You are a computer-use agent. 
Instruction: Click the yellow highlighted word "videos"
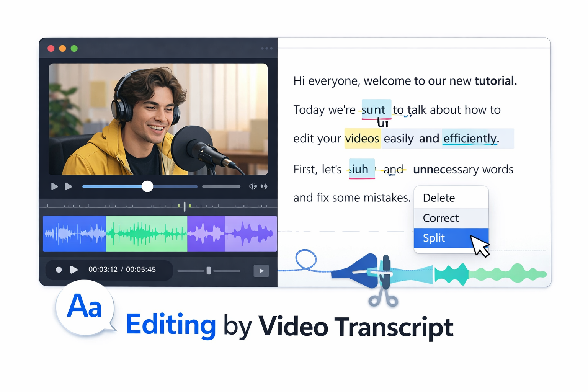tap(362, 138)
